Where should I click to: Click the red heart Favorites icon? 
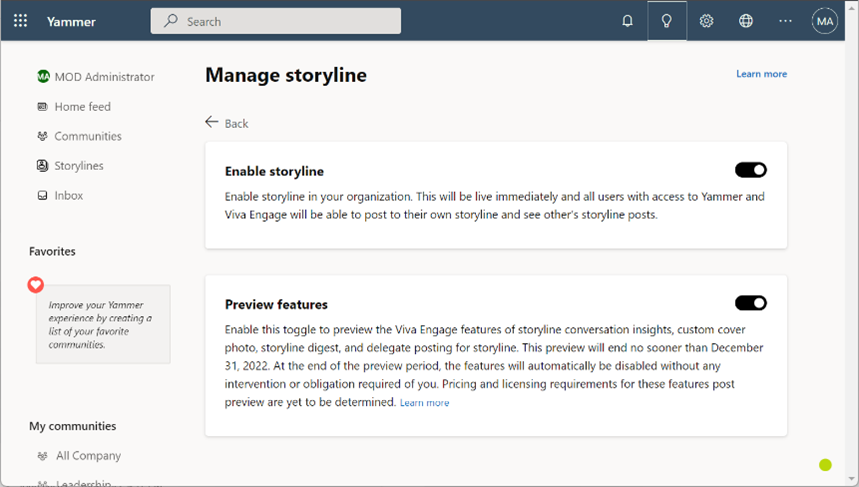[x=36, y=285]
